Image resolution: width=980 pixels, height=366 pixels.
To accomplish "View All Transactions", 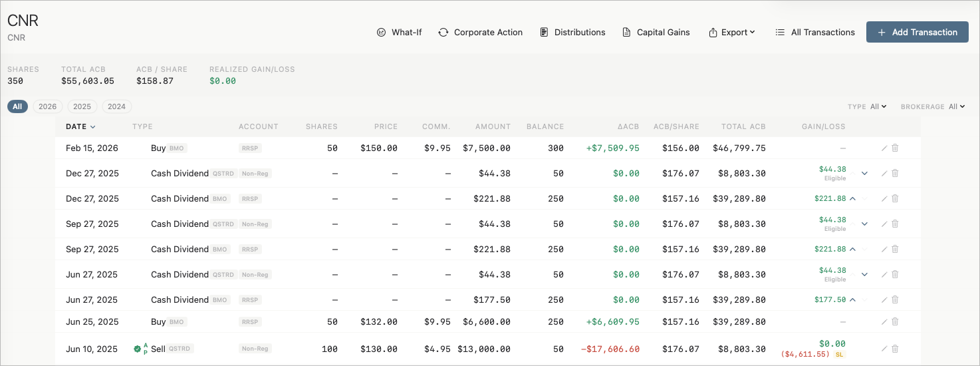I will tap(815, 32).
